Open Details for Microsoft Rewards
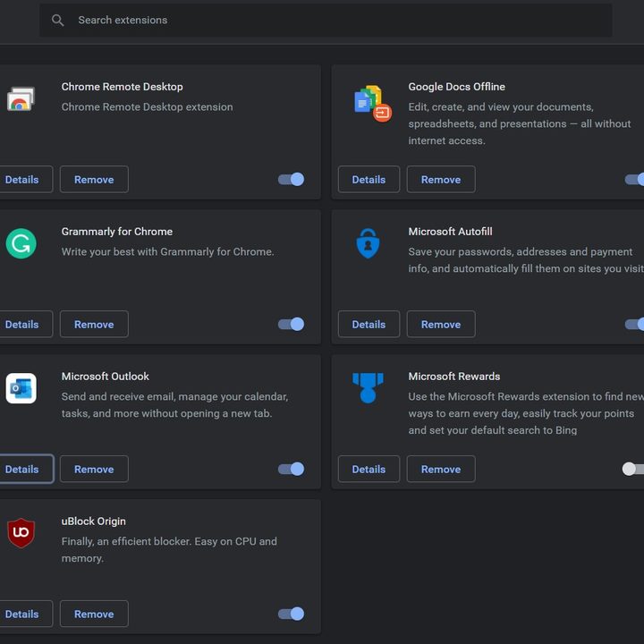 click(369, 469)
